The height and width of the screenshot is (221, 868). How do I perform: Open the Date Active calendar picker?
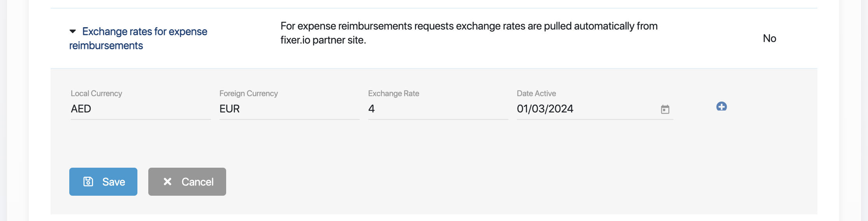665,109
